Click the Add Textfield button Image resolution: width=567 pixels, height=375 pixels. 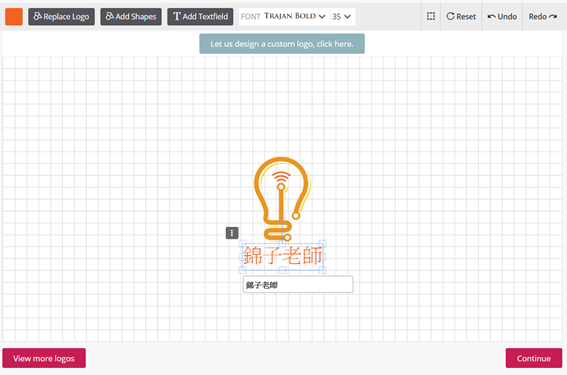[x=200, y=17]
